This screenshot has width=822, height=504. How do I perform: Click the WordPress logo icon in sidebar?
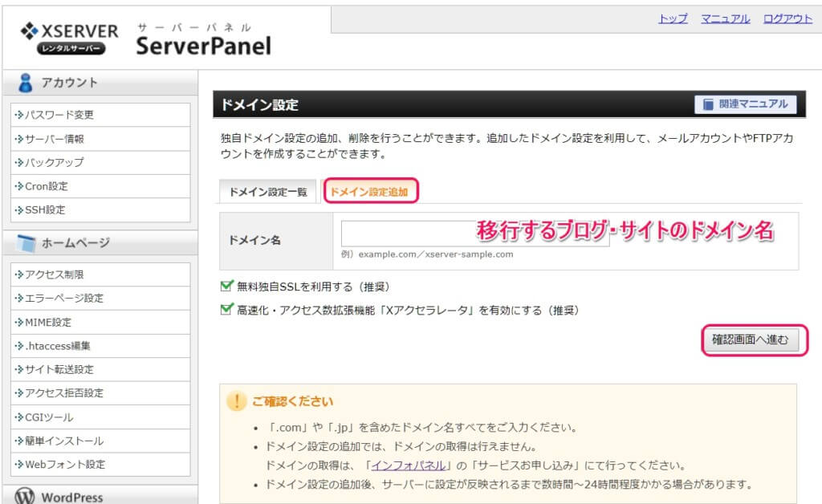click(25, 497)
